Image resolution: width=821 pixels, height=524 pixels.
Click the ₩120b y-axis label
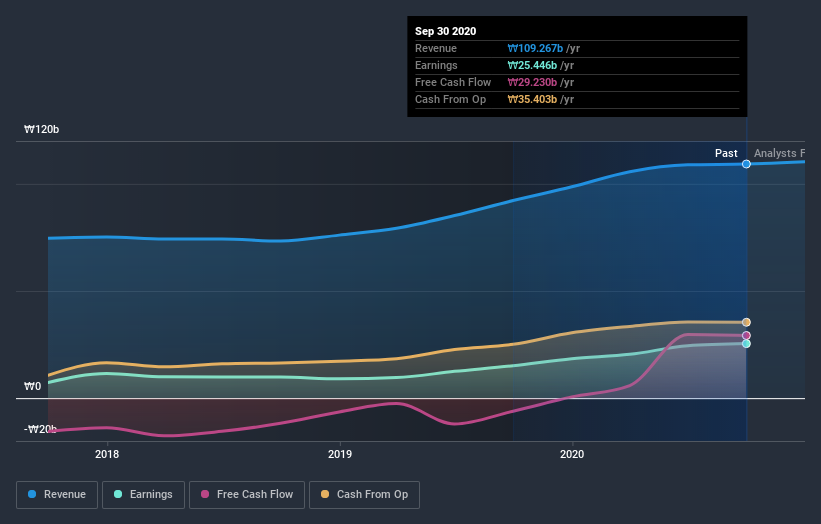click(41, 129)
